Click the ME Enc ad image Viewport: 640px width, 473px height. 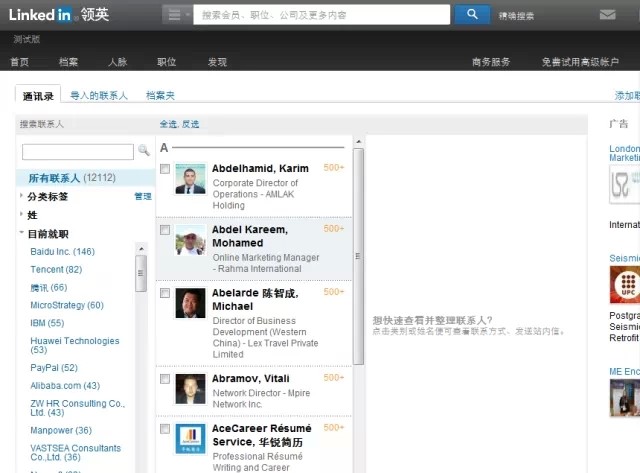(x=624, y=397)
